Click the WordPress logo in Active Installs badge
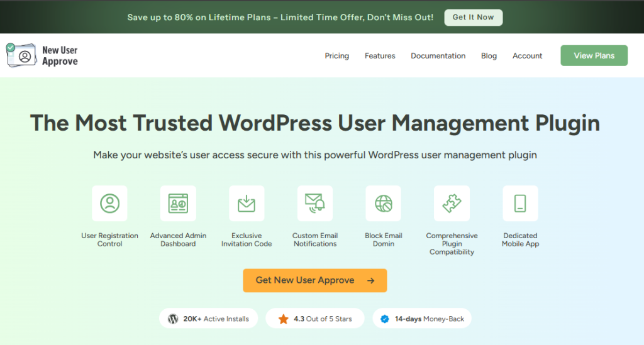Image resolution: width=644 pixels, height=345 pixels. 174,319
